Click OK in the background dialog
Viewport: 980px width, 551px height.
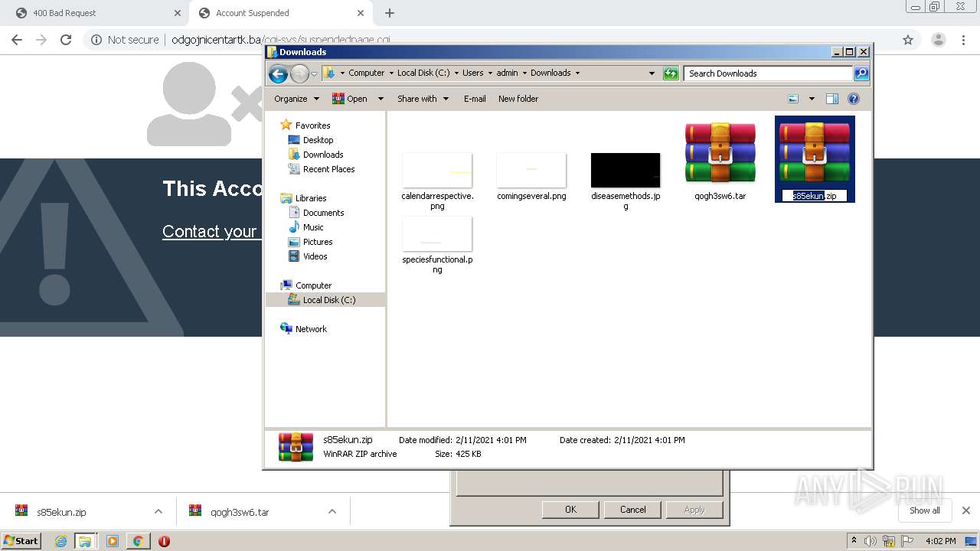[570, 510]
